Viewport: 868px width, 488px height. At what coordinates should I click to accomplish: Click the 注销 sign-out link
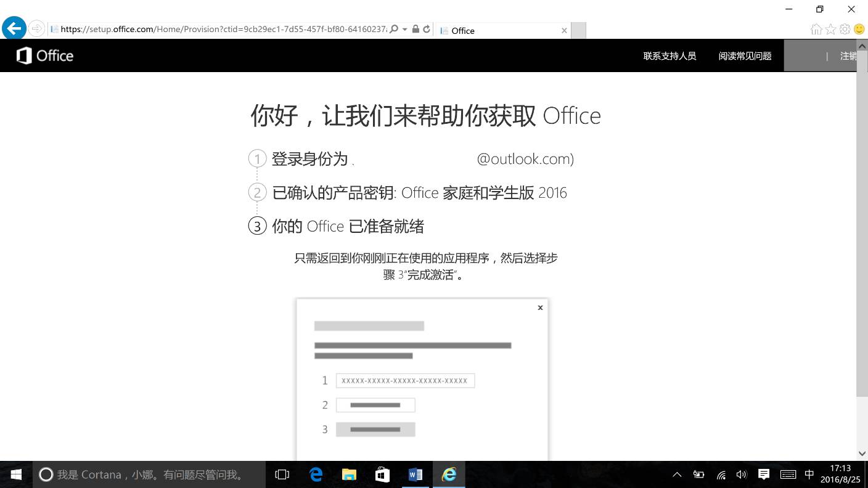pos(849,55)
